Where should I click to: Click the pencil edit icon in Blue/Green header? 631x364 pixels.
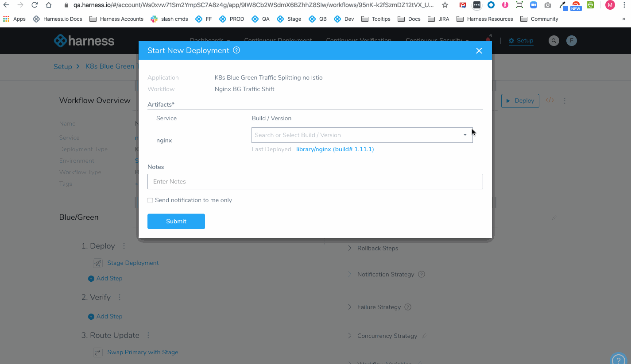coord(554,218)
